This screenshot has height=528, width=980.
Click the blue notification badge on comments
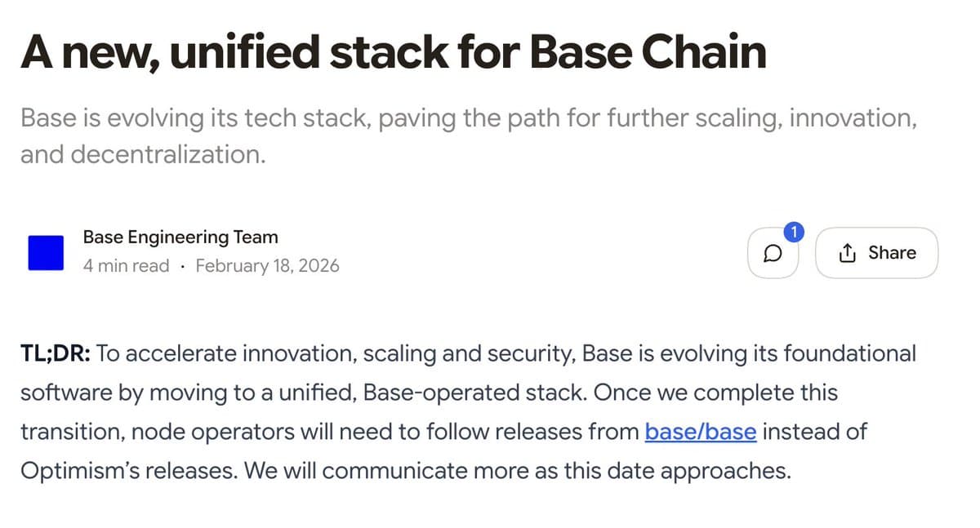click(x=793, y=232)
